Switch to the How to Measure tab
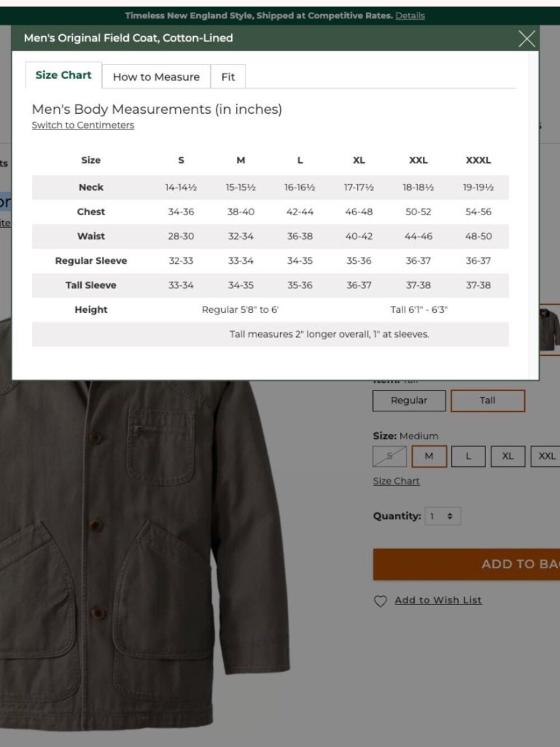Image resolution: width=560 pixels, height=747 pixels. 156,77
